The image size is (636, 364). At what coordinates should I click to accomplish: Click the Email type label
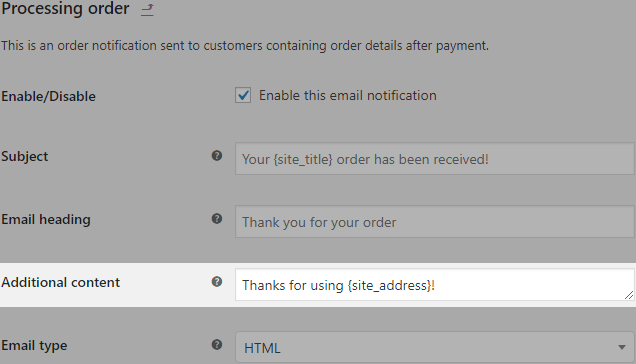pyautogui.click(x=34, y=345)
